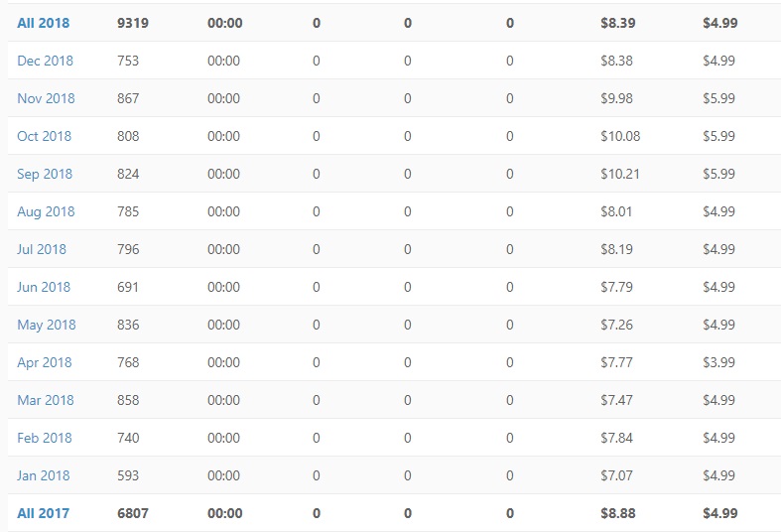The image size is (781, 532).
Task: Open the All 2017 summary link
Action: click(44, 513)
